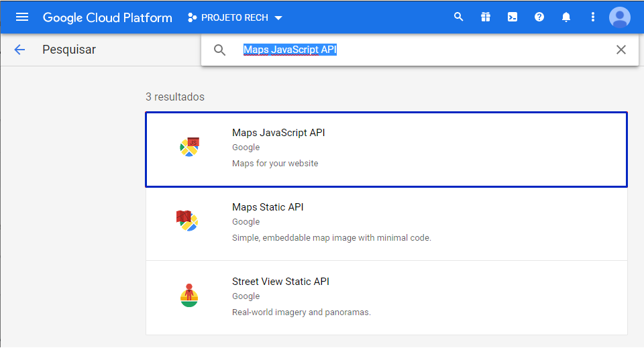The height and width of the screenshot is (348, 644).
Task: Open the three-dot settings menu
Action: tap(593, 17)
